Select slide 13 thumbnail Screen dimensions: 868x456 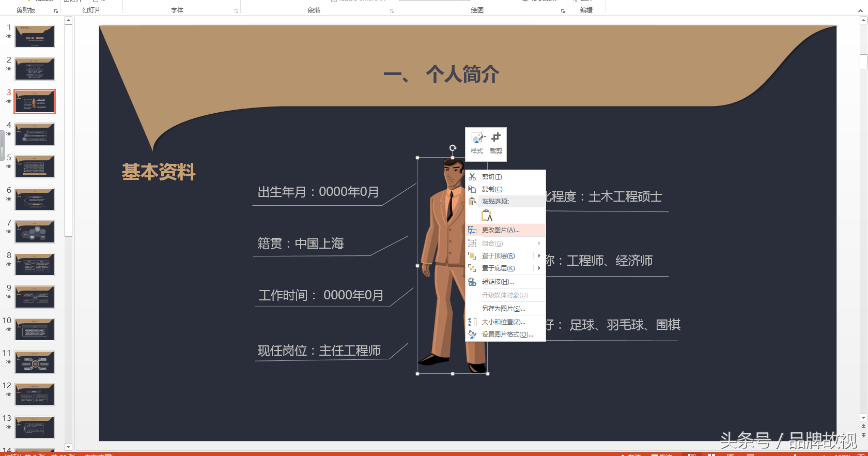point(35,428)
